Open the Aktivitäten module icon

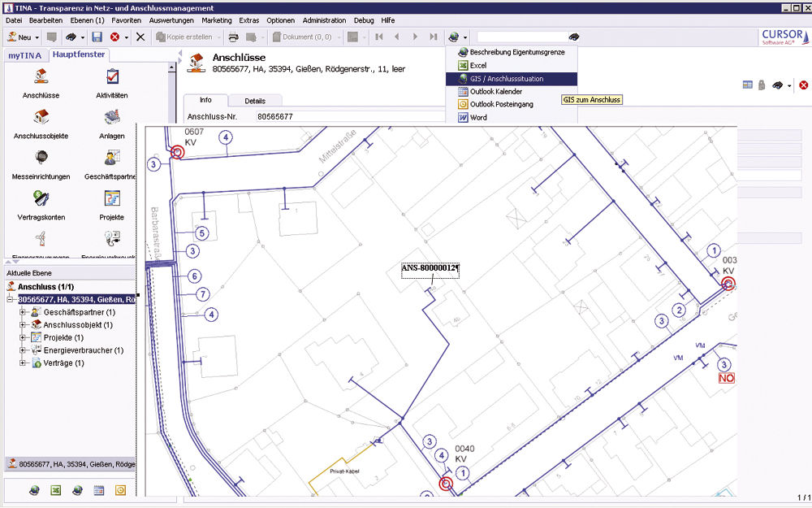point(112,77)
